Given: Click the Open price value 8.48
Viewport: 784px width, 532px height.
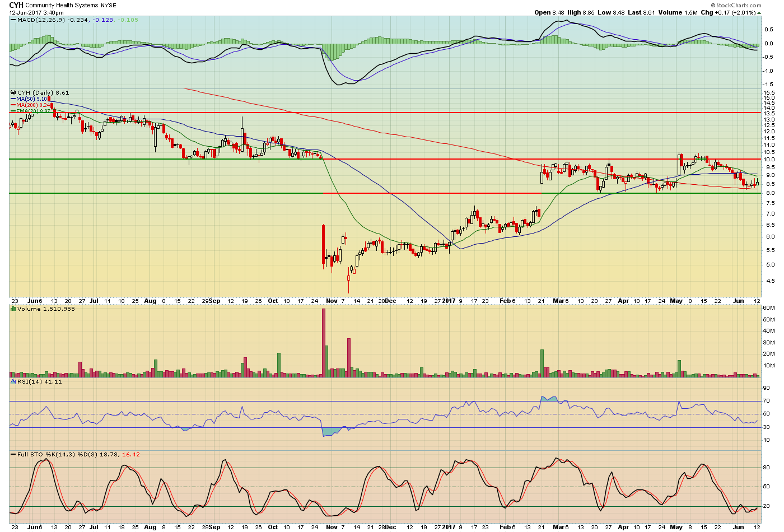Looking at the screenshot, I should tap(558, 12).
